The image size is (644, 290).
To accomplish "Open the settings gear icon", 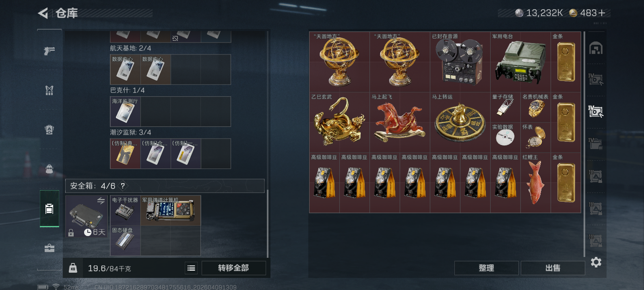I will pyautogui.click(x=596, y=262).
